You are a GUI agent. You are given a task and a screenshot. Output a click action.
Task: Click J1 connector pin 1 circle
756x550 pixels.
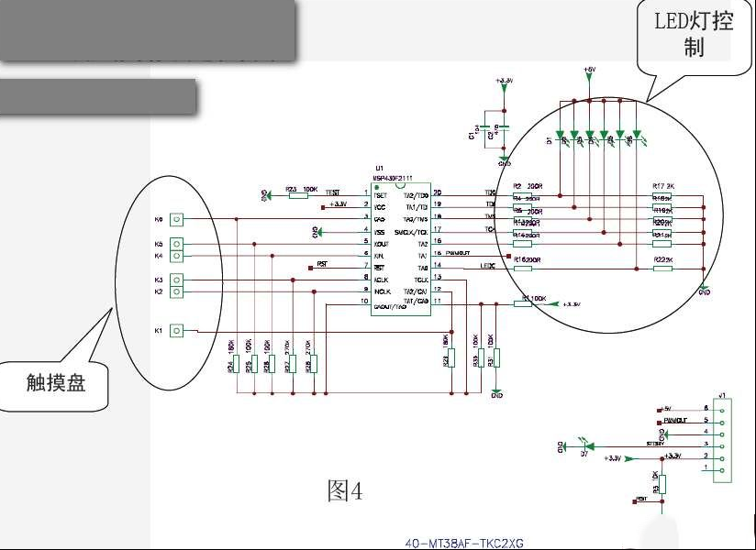[x=722, y=470]
